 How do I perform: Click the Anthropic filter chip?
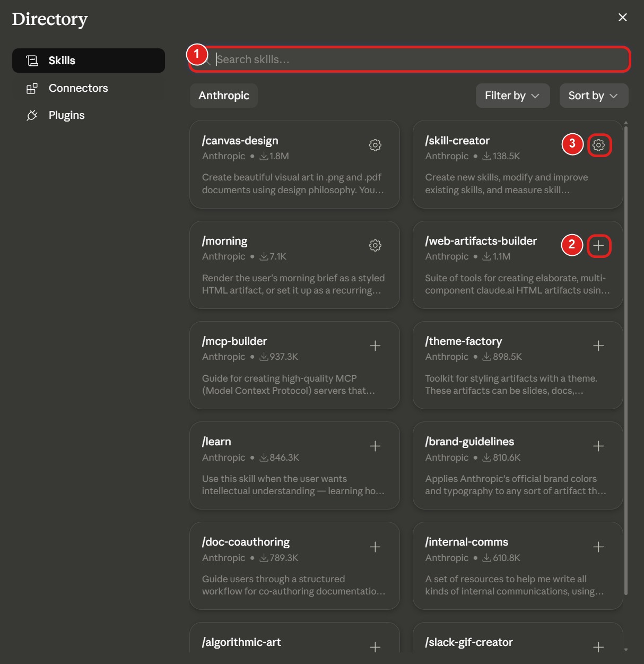[x=224, y=96]
